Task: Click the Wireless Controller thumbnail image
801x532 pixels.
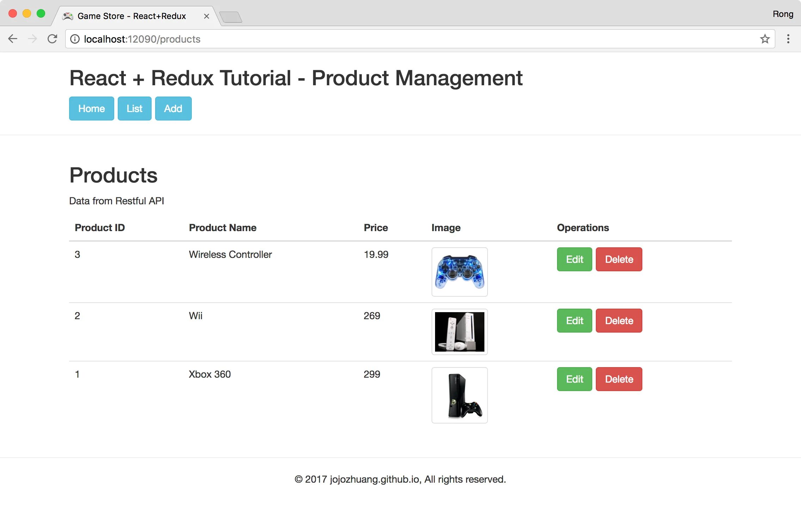Action: (x=459, y=272)
